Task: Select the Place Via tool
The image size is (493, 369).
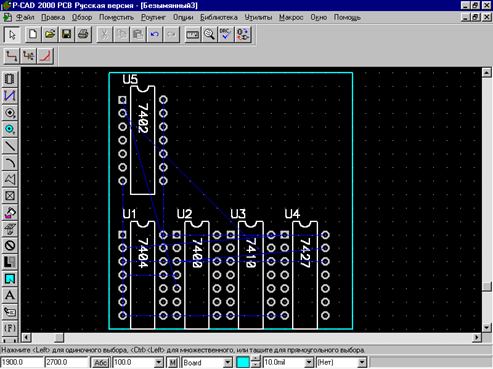Action: click(10, 129)
